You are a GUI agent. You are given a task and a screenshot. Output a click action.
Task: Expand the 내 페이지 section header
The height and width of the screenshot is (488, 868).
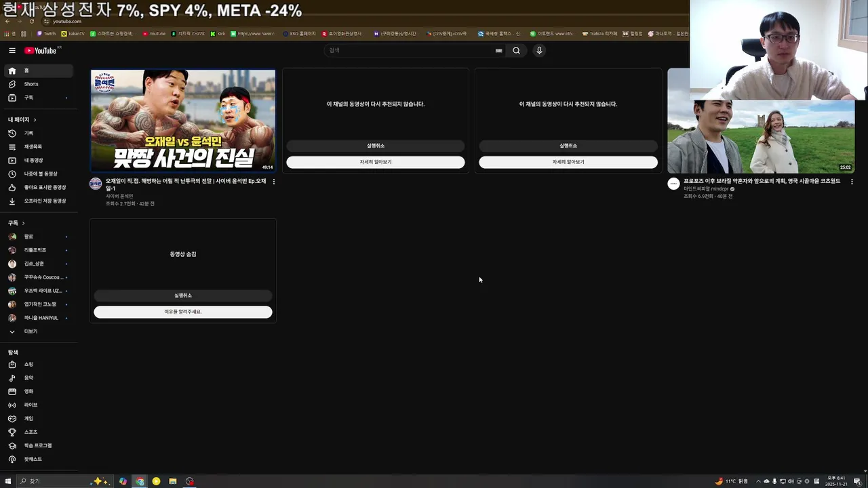(22, 119)
